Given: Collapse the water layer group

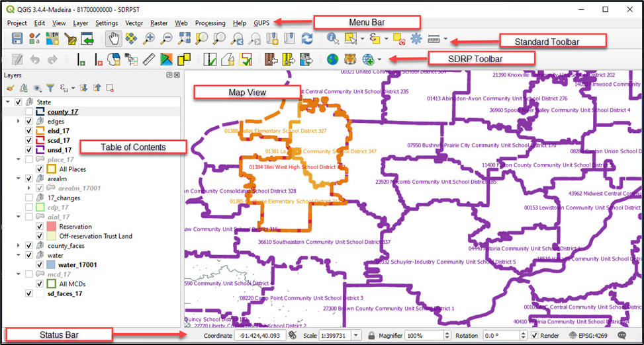Looking at the screenshot, I should coord(19,255).
